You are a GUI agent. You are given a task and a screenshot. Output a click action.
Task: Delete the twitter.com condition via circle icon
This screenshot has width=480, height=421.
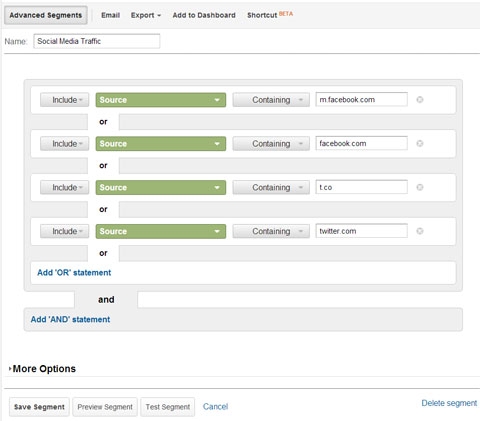coord(420,231)
